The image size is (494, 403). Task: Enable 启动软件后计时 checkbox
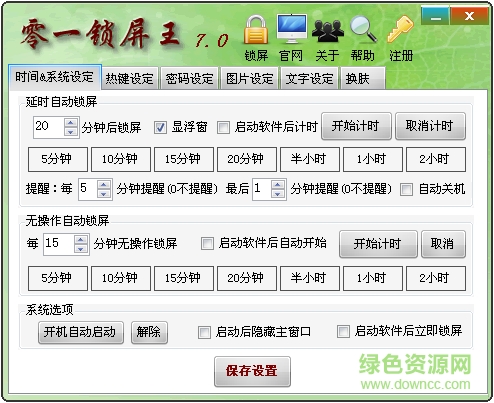click(223, 127)
